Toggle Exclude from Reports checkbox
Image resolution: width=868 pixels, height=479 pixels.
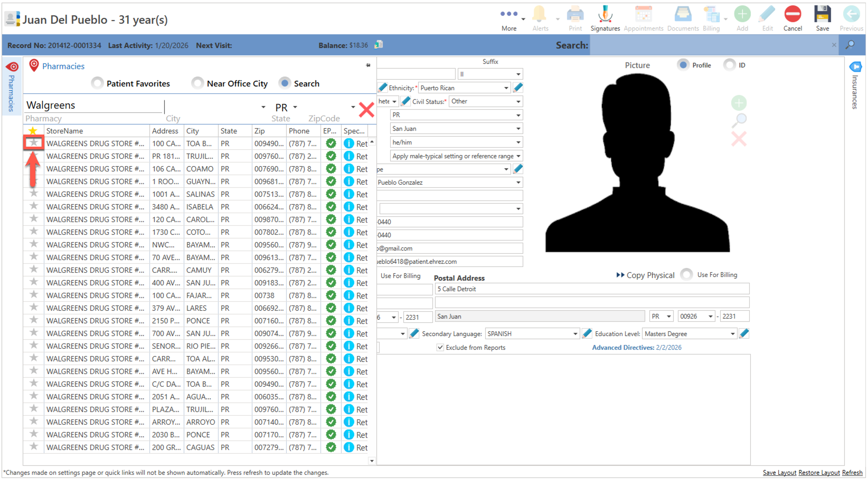point(440,347)
